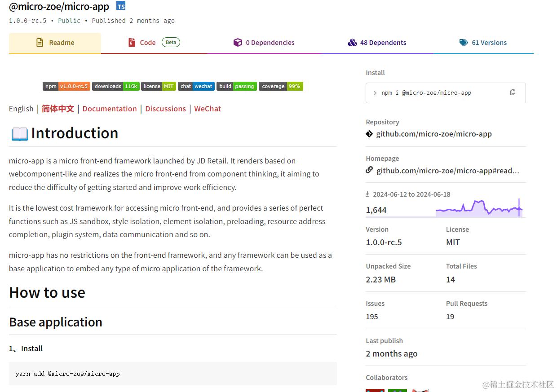The width and height of the screenshot is (557, 392).
Task: Copy the npm install command
Action: 513,92
